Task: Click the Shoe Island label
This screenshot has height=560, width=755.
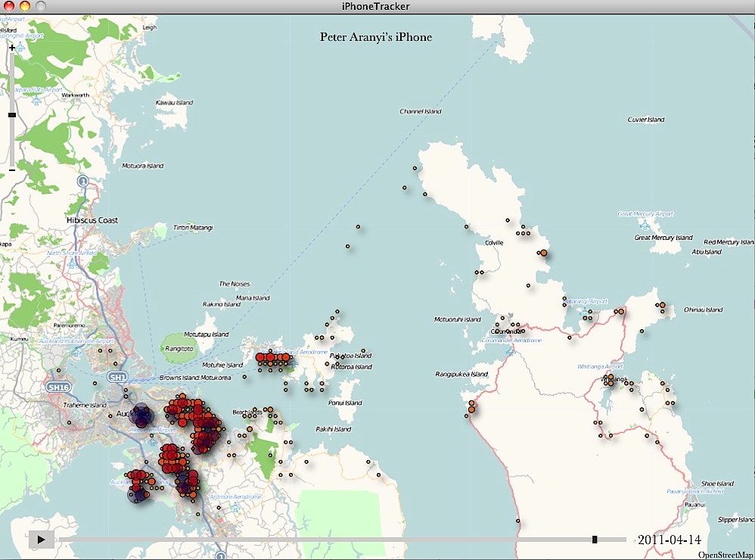Action: point(717,484)
